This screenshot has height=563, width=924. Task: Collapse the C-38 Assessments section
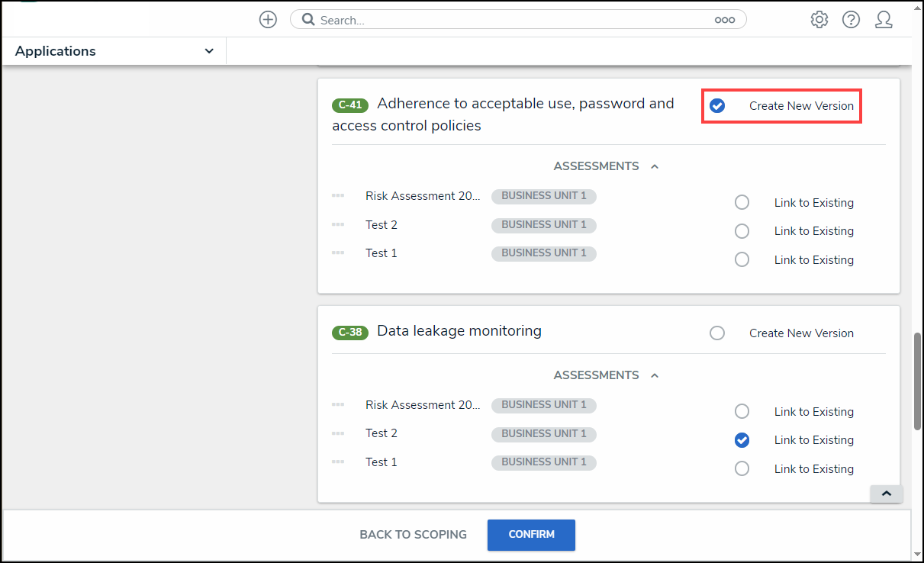click(655, 375)
